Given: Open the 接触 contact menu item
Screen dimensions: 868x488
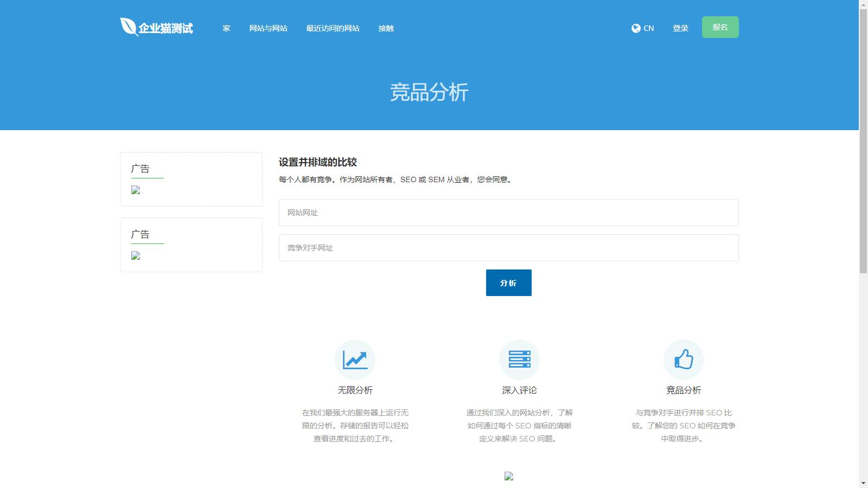Looking at the screenshot, I should click(x=386, y=28).
